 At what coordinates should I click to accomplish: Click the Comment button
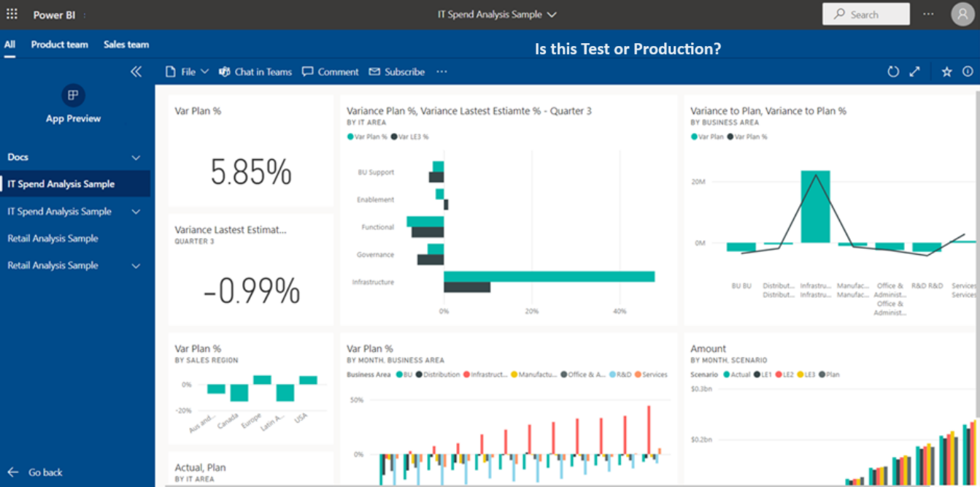click(x=331, y=72)
